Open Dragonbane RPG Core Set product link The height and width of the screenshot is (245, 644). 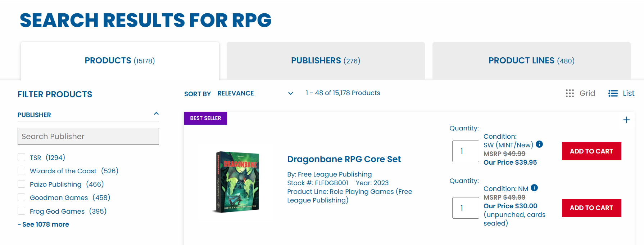point(344,159)
